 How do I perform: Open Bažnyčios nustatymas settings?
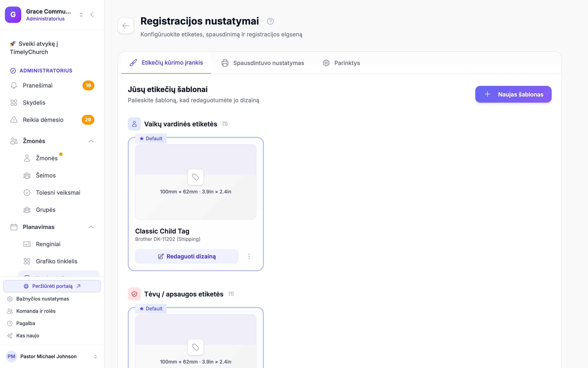click(52, 299)
